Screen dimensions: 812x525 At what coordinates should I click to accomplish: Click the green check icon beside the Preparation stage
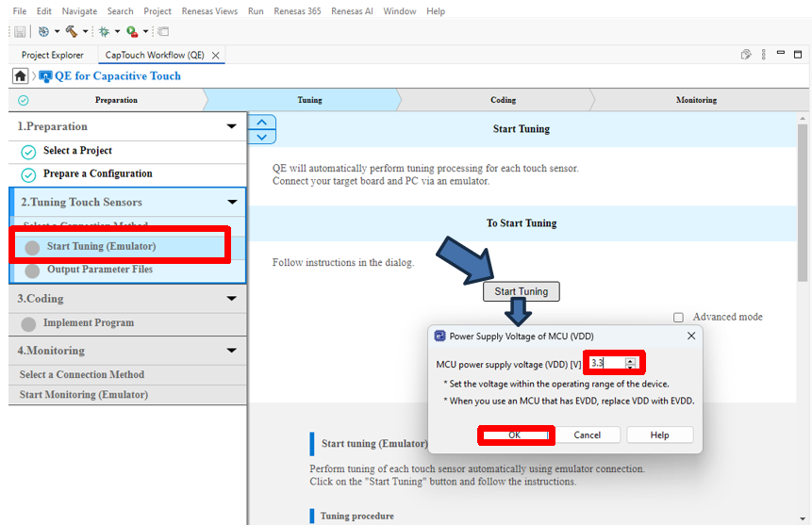(24, 101)
